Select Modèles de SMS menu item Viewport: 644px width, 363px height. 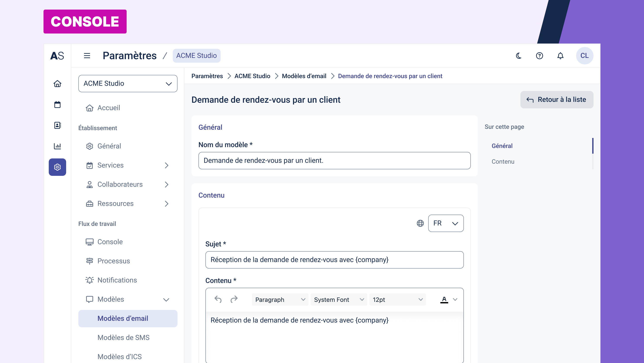(x=123, y=338)
